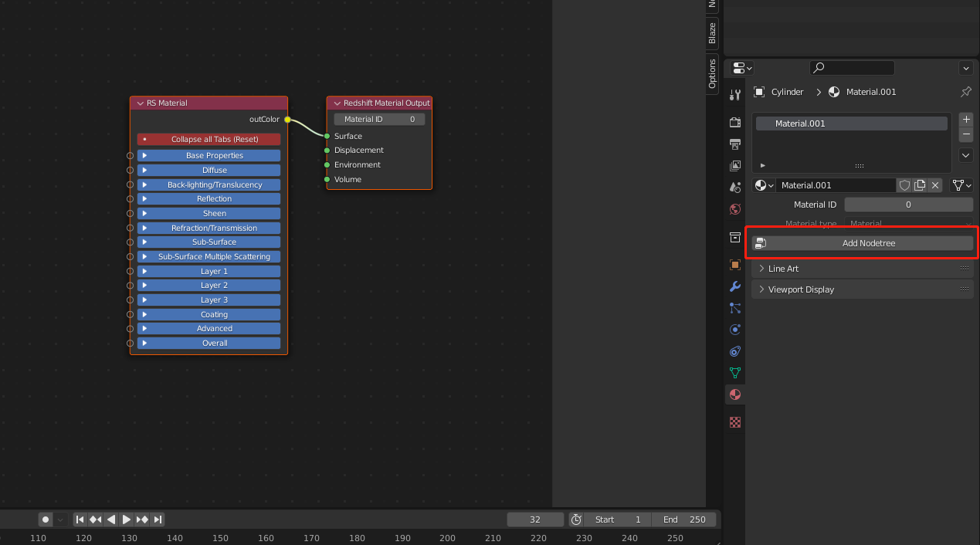980x545 pixels.
Task: Expand the Reflection section of RS Material
Action: pyautogui.click(x=209, y=199)
